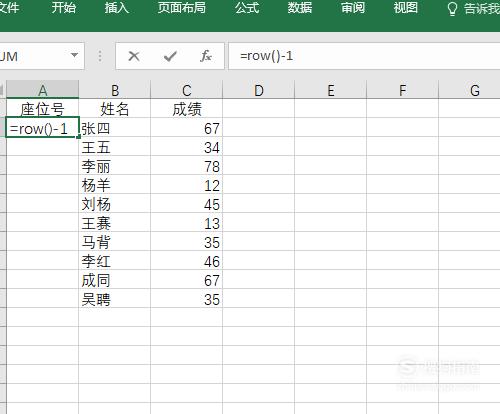Click the score 13 for 王赛
The width and height of the screenshot is (500, 414).
click(187, 222)
